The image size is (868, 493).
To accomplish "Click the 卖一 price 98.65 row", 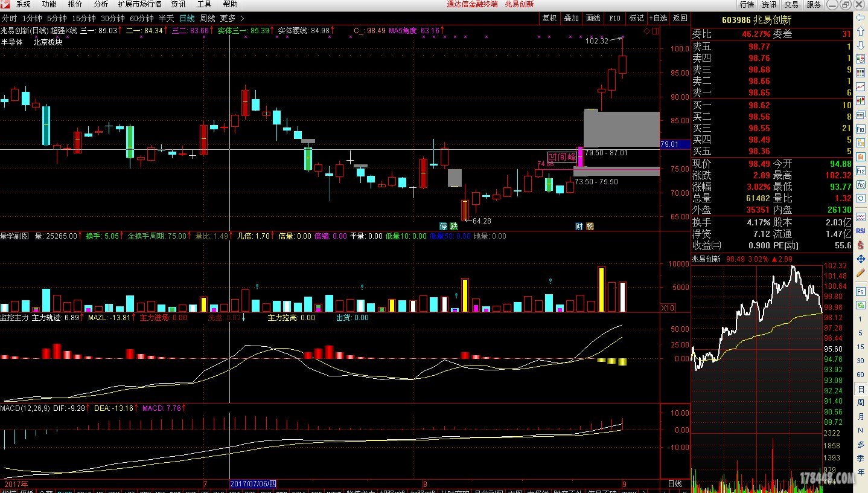I will click(x=772, y=92).
